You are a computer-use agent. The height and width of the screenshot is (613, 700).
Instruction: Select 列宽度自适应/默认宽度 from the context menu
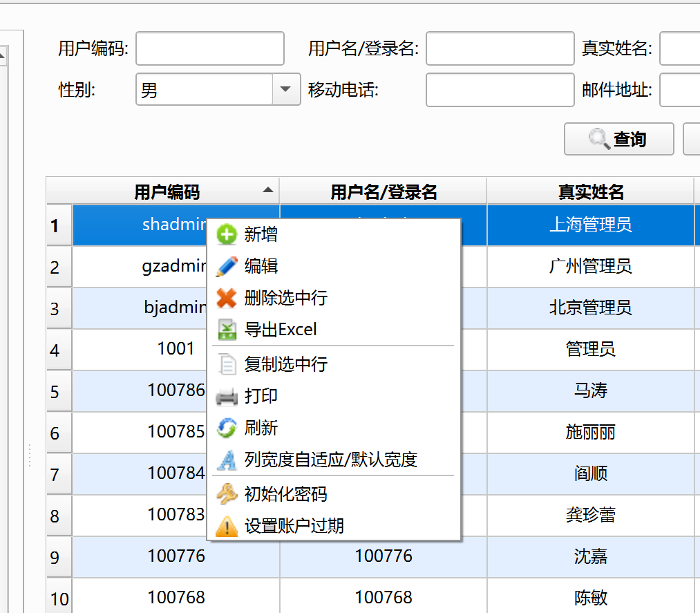330,460
